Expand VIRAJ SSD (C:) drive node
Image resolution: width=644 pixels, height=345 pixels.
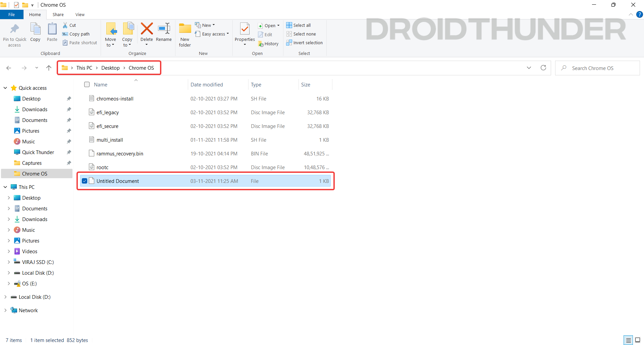(x=9, y=262)
